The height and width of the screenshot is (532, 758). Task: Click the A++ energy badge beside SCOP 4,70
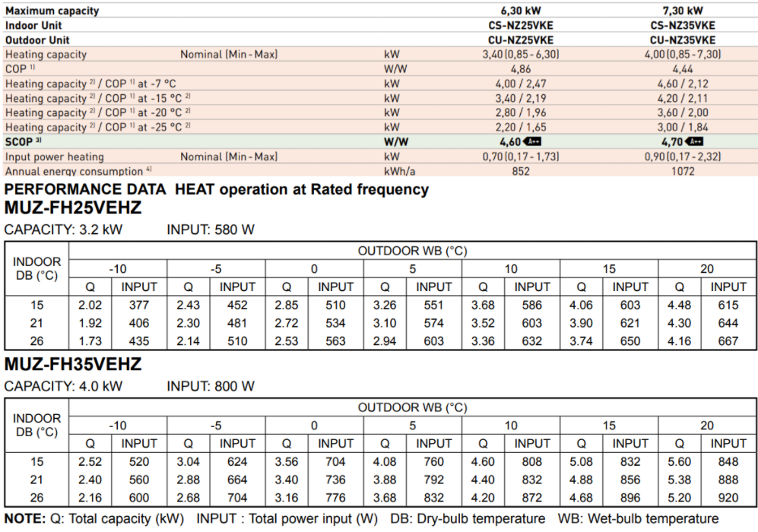[x=694, y=141]
